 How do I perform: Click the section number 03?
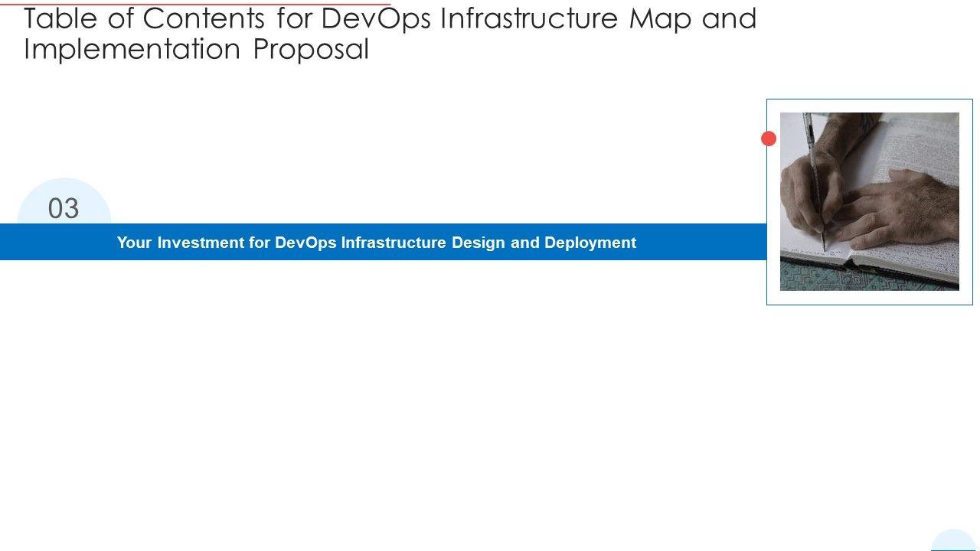64,208
